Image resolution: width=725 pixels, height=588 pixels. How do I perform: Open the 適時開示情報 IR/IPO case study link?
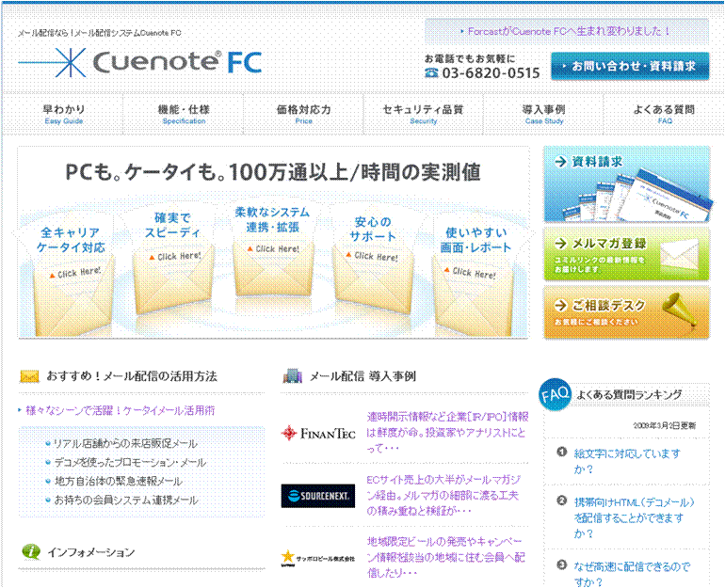click(x=447, y=433)
